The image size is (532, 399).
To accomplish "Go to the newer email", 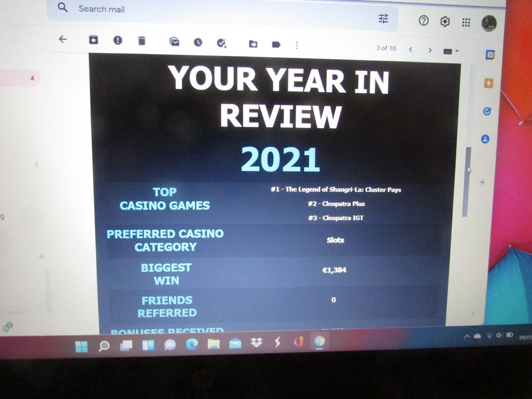I will 411,49.
